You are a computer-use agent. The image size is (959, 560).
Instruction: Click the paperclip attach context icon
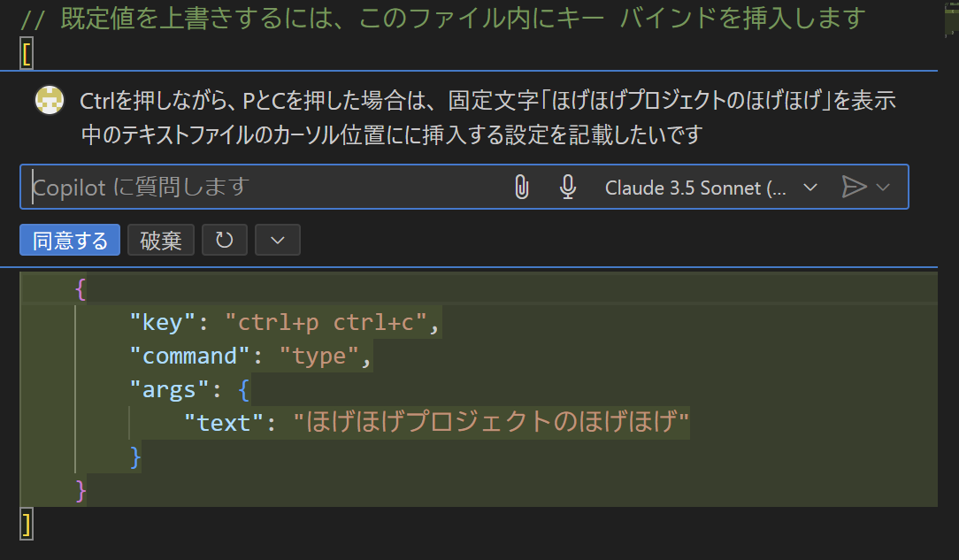521,187
